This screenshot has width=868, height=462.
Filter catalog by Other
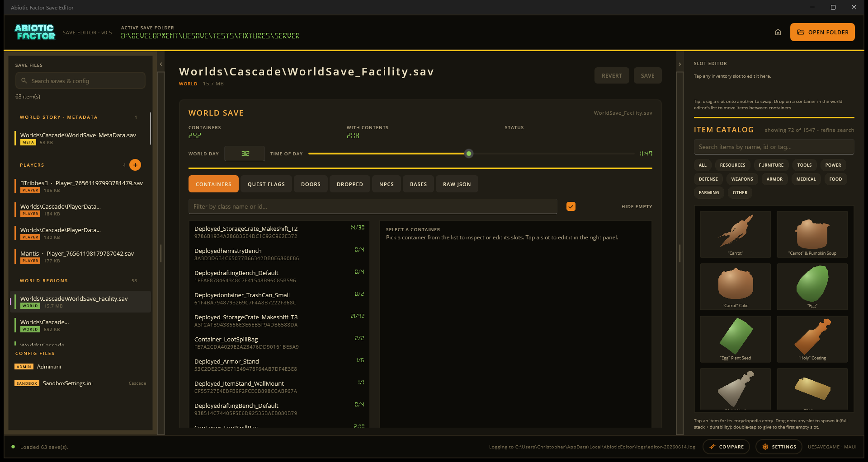tap(740, 193)
